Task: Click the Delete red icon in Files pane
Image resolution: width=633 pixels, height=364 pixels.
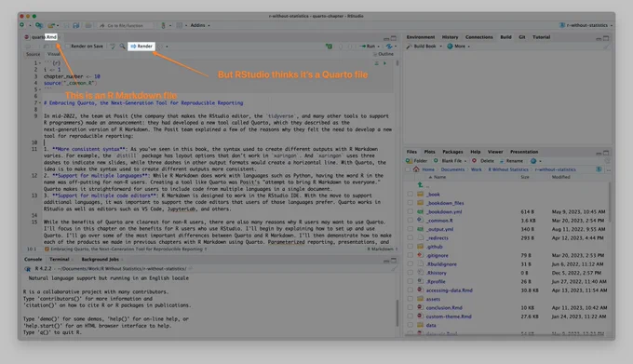Action: [x=474, y=161]
